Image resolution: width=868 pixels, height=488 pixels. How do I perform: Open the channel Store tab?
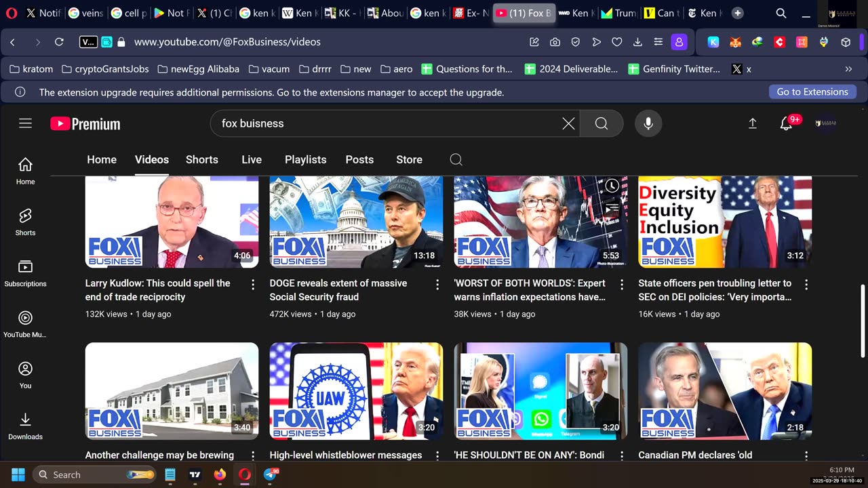click(x=410, y=159)
